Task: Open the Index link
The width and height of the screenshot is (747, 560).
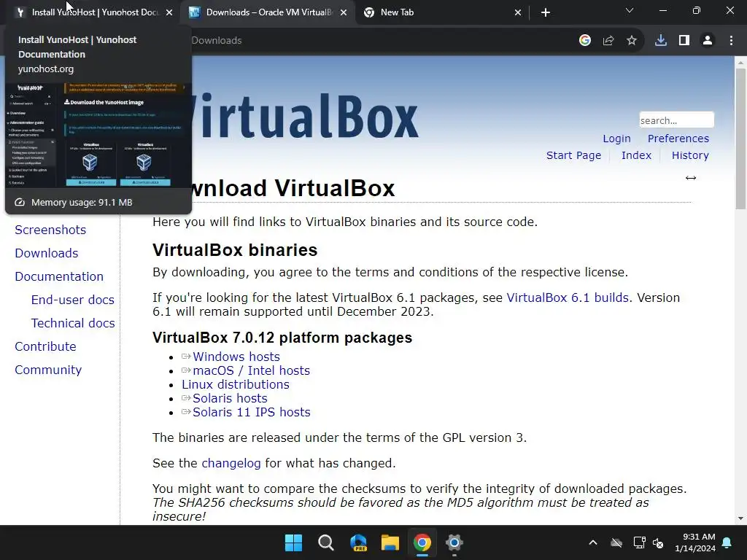Action: 636,155
